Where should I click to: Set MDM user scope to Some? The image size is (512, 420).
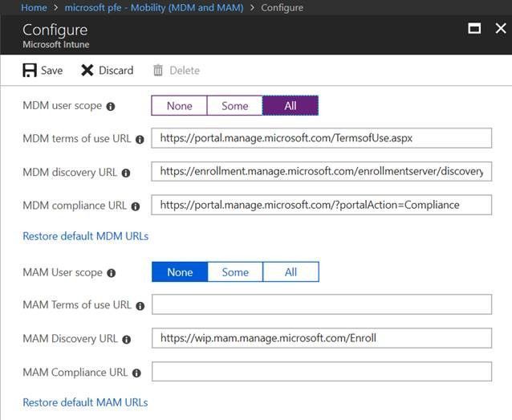(235, 105)
